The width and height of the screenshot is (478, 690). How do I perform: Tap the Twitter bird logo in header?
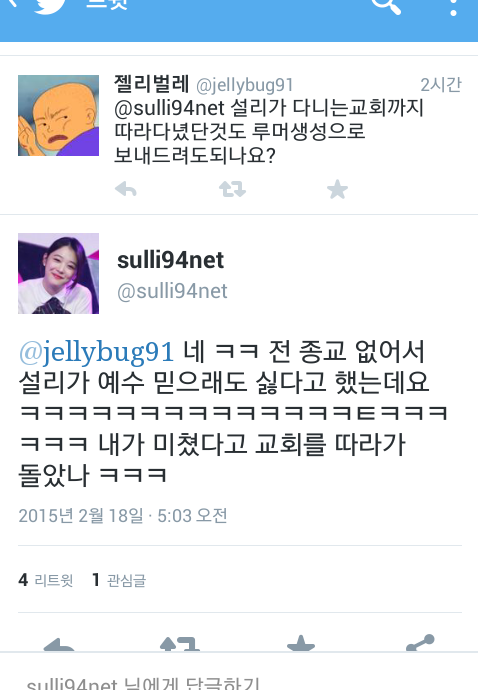[50, 5]
